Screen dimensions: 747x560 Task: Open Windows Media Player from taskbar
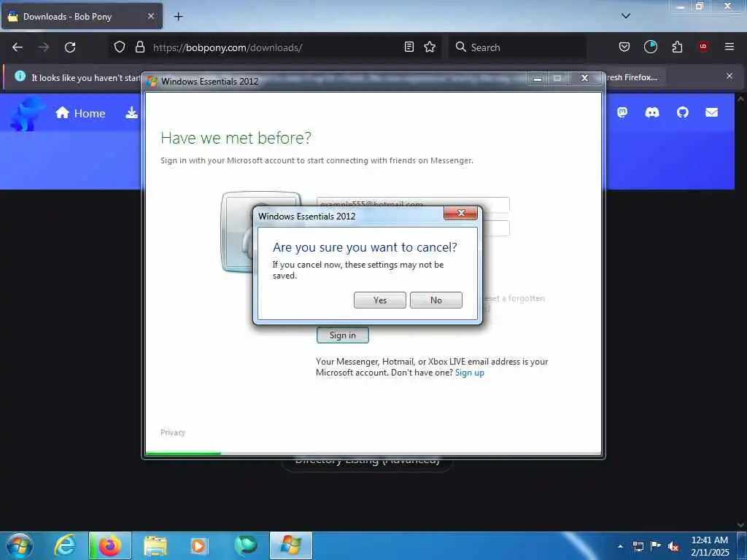pyautogui.click(x=199, y=545)
